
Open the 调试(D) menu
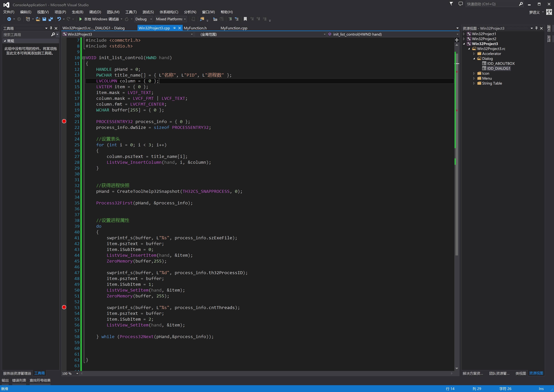coord(95,12)
